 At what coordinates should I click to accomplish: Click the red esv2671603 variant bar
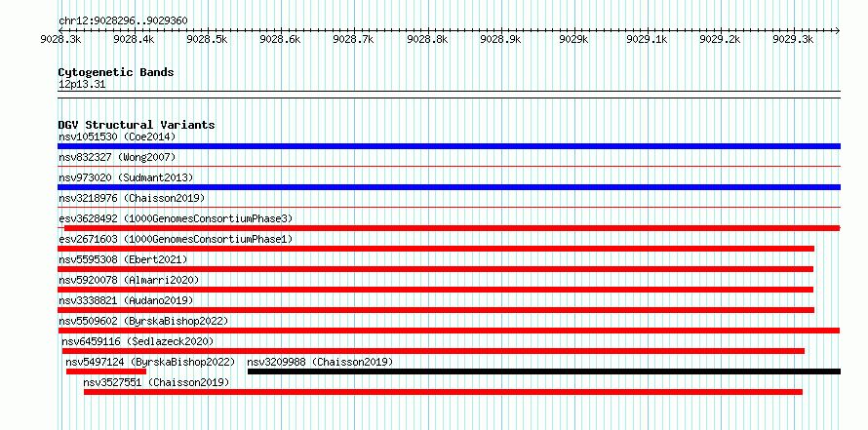click(436, 249)
